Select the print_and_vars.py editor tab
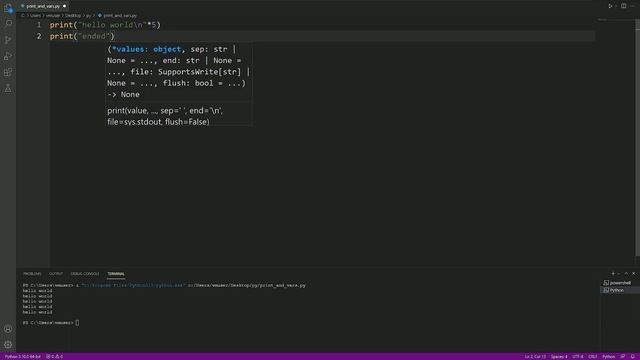 point(43,6)
